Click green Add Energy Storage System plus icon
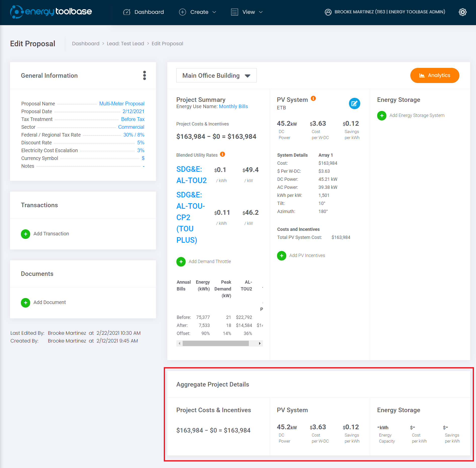The height and width of the screenshot is (468, 476). click(x=382, y=115)
